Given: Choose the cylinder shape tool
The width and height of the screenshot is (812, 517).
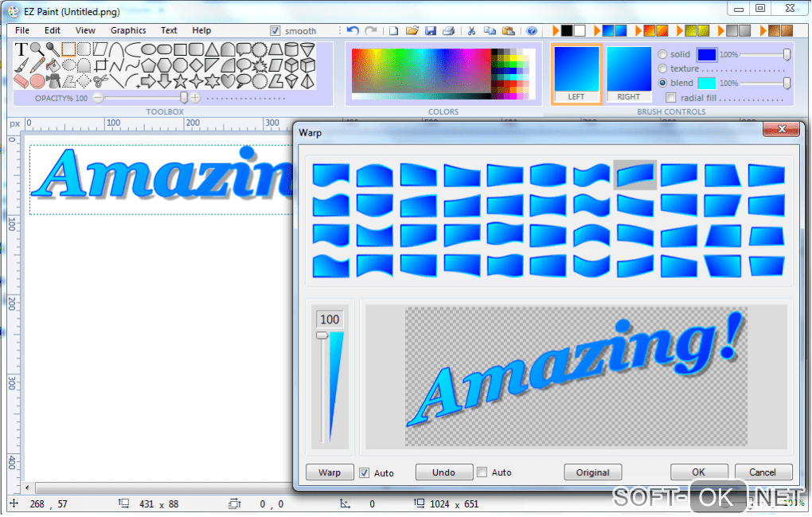Looking at the screenshot, I should [x=291, y=49].
